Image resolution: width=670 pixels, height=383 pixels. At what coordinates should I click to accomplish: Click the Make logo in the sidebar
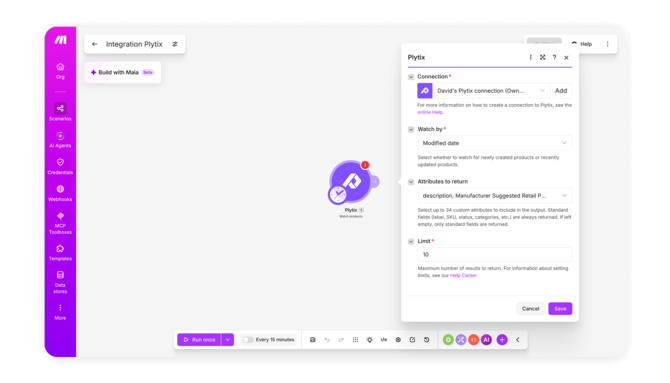point(60,40)
